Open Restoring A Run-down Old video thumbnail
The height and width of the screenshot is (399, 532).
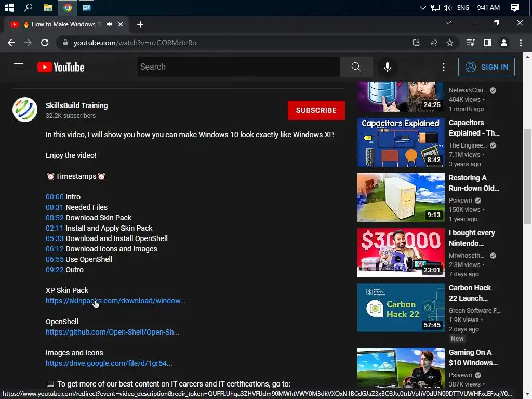(401, 197)
